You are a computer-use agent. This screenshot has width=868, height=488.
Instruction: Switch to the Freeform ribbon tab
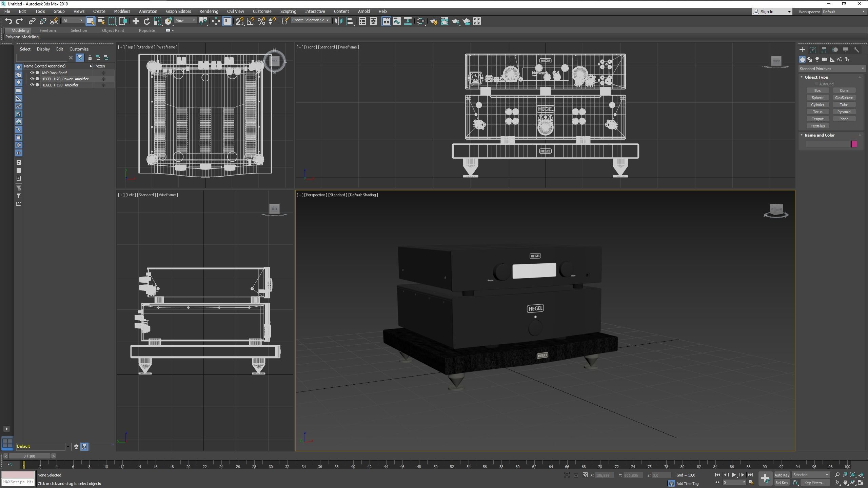pos(47,30)
